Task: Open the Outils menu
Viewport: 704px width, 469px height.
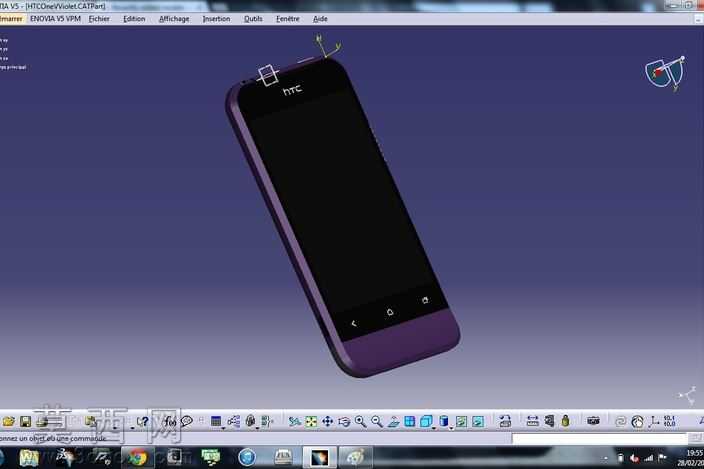Action: click(253, 19)
